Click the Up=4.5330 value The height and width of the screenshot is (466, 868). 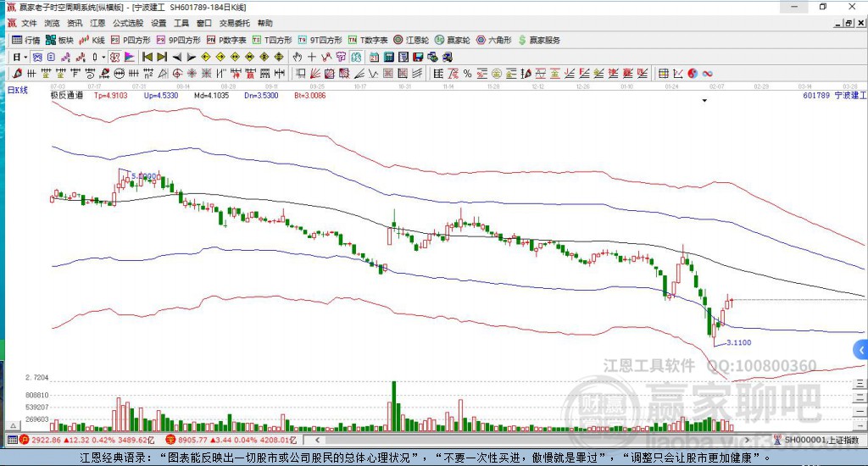tap(161, 95)
